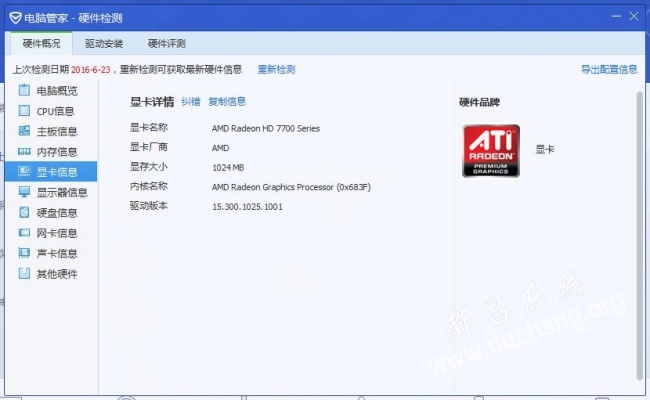
Task: Click the 显存大小 field label
Action: (149, 167)
